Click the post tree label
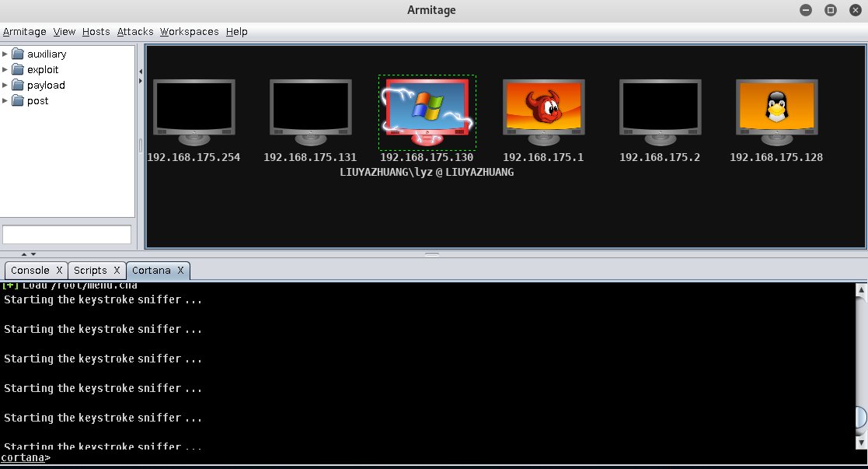 point(37,100)
